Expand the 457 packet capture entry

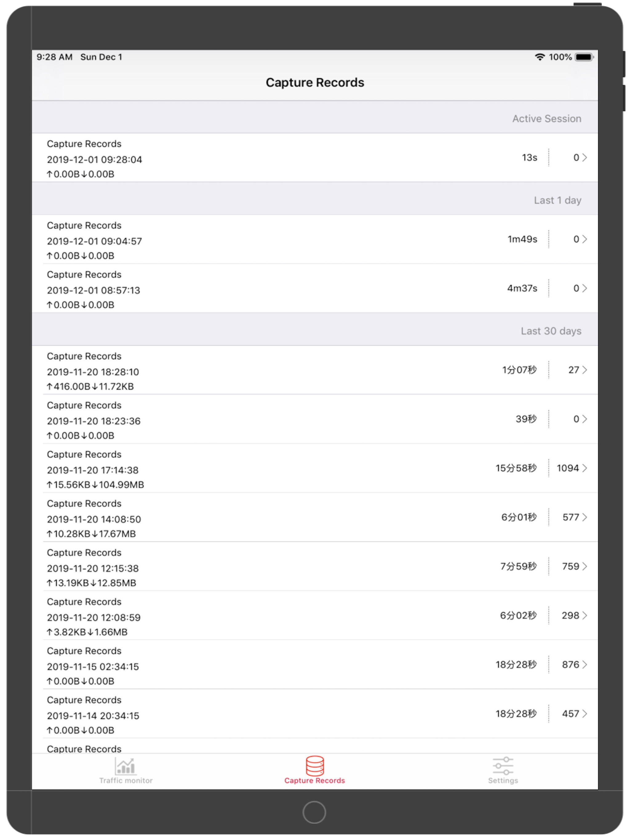tap(585, 714)
